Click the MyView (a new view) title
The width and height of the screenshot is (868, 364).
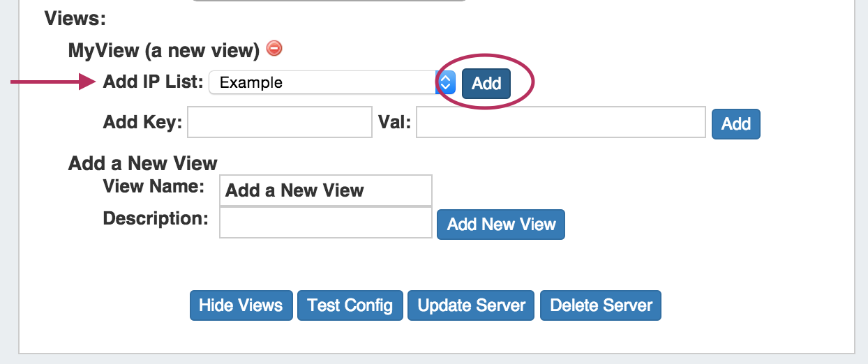tap(164, 50)
